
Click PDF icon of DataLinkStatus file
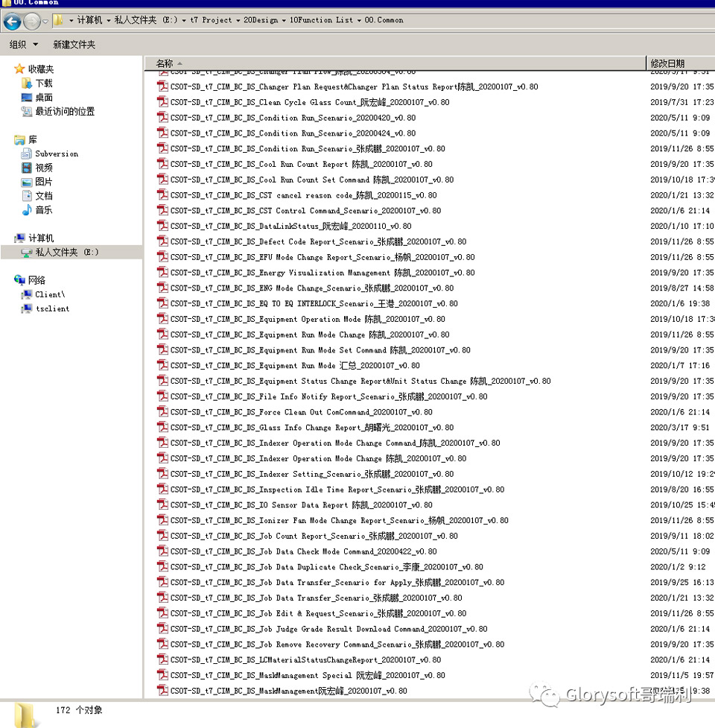coord(162,226)
